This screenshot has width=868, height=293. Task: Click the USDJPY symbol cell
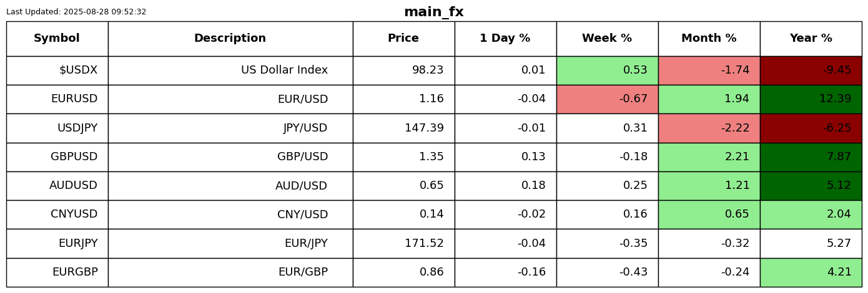[x=57, y=128]
